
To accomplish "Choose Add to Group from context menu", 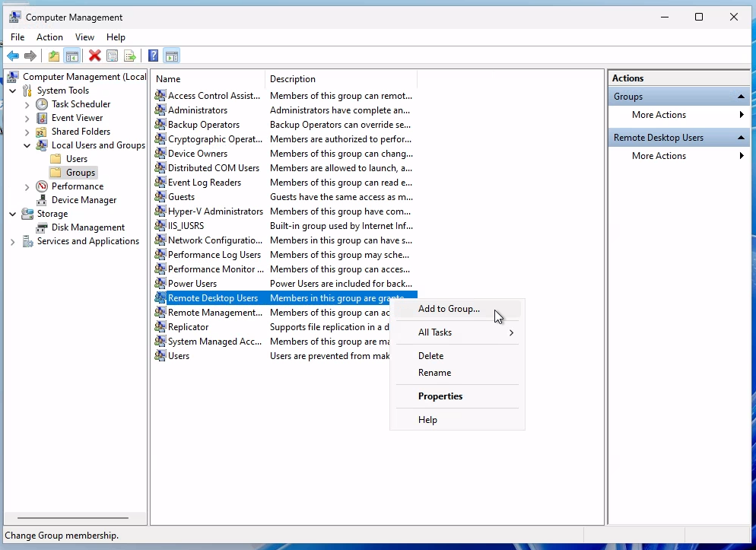I will [x=449, y=309].
